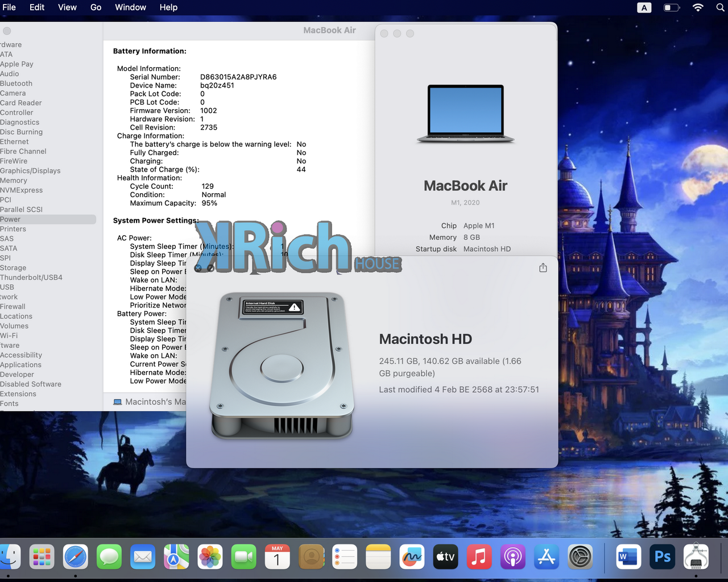Click the Chip value Apple M1
The image size is (728, 582).
pos(479,226)
